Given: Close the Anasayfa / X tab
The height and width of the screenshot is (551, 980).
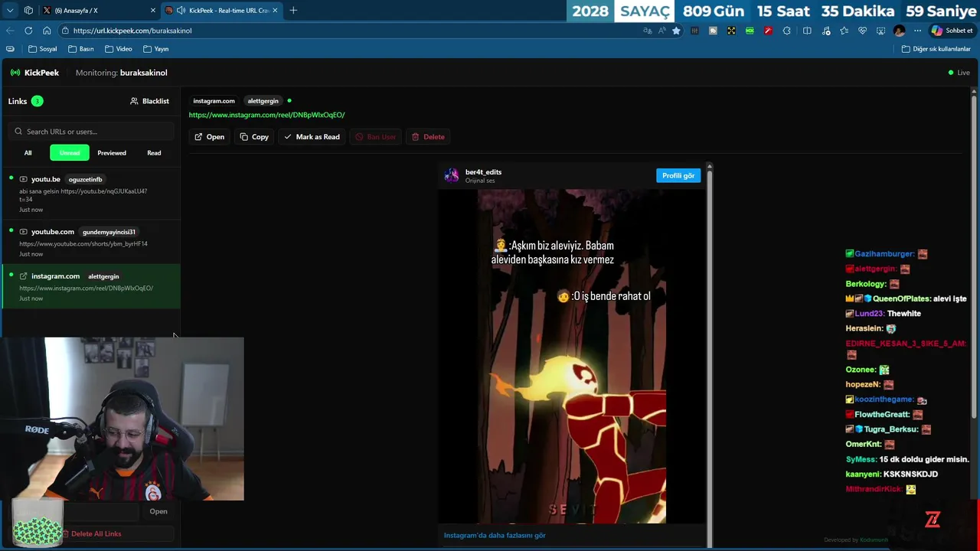Looking at the screenshot, I should pyautogui.click(x=153, y=10).
